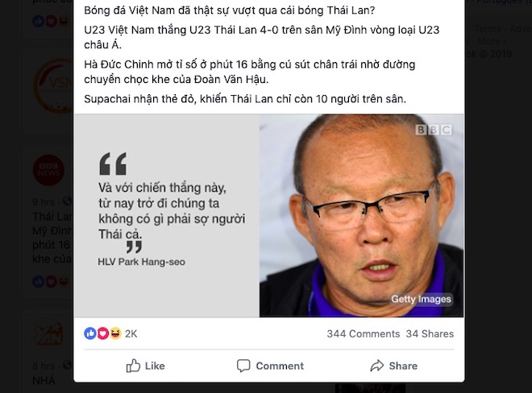Click the Share arrow icon
532x393 pixels.
click(376, 366)
